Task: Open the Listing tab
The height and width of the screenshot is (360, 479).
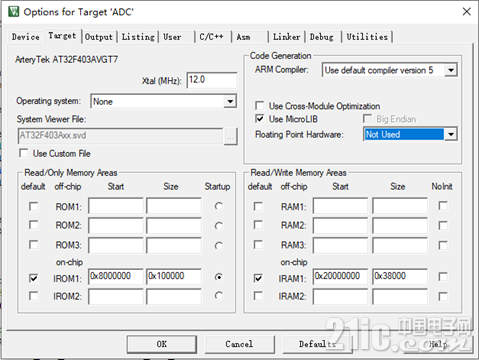Action: point(138,37)
